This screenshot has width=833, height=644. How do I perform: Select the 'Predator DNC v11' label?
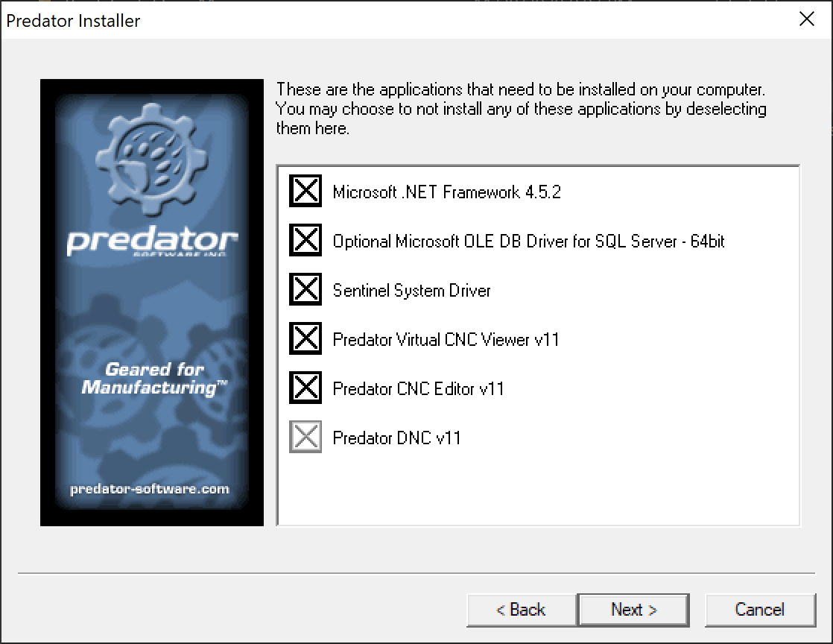(x=396, y=438)
